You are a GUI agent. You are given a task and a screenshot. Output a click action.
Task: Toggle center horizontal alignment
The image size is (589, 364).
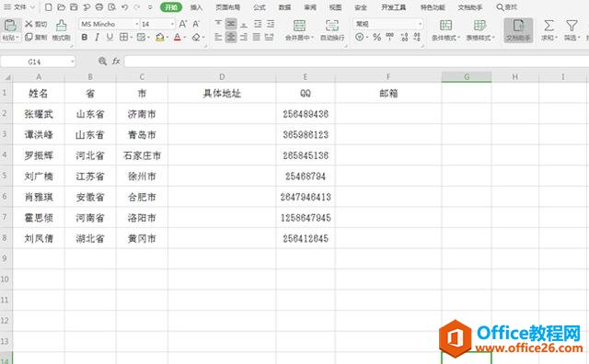tap(231, 37)
